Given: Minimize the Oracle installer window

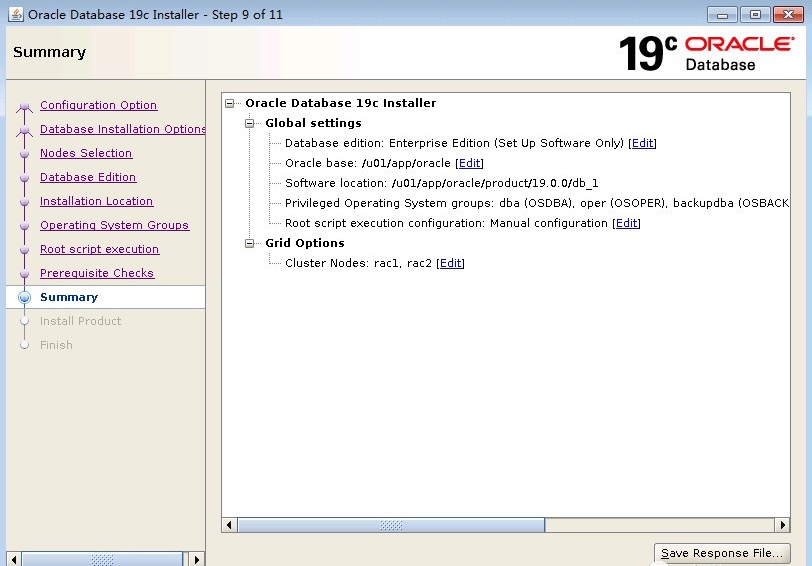Looking at the screenshot, I should pyautogui.click(x=722, y=14).
